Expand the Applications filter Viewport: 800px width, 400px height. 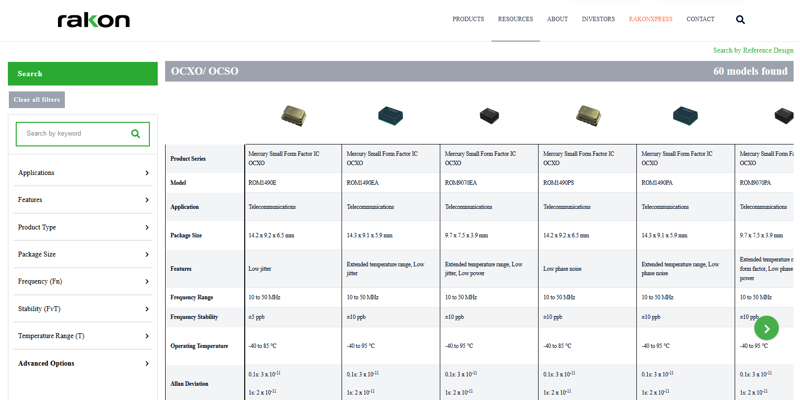tap(83, 173)
